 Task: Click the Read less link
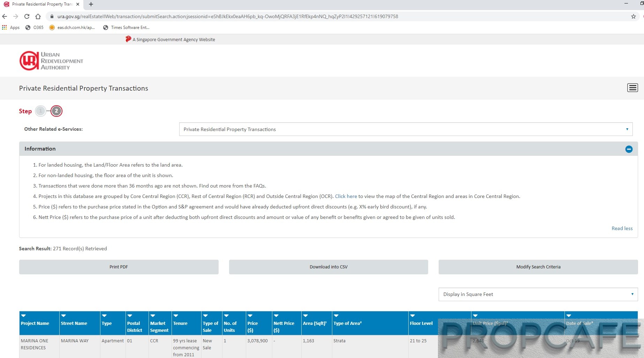point(622,228)
